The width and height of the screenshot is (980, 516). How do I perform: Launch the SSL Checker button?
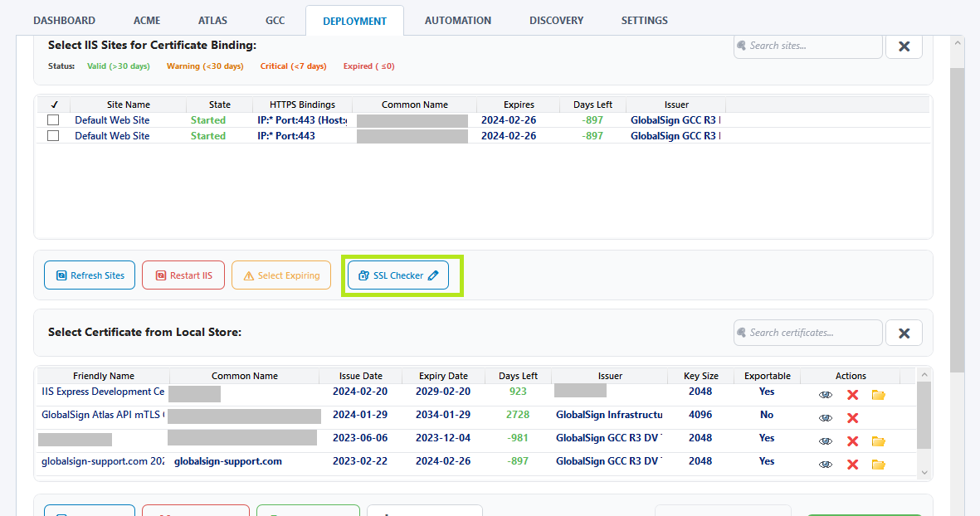(x=398, y=275)
